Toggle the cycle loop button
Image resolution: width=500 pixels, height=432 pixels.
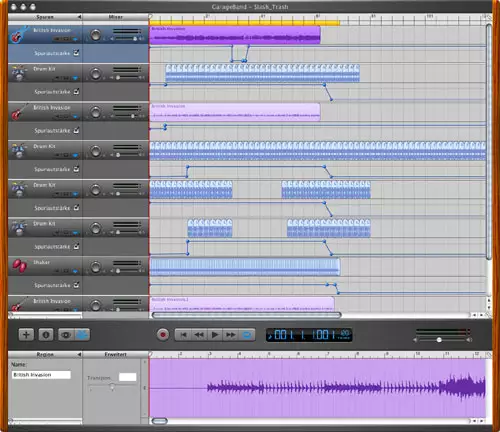click(247, 335)
